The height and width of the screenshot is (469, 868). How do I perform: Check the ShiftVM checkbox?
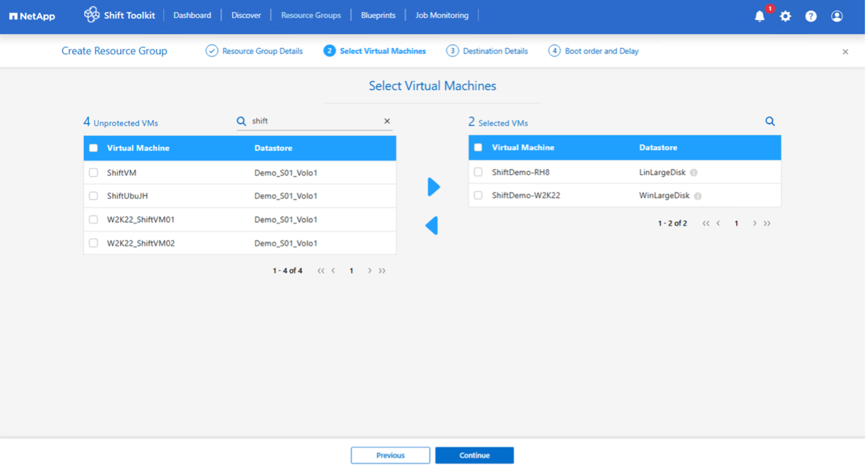click(x=93, y=172)
